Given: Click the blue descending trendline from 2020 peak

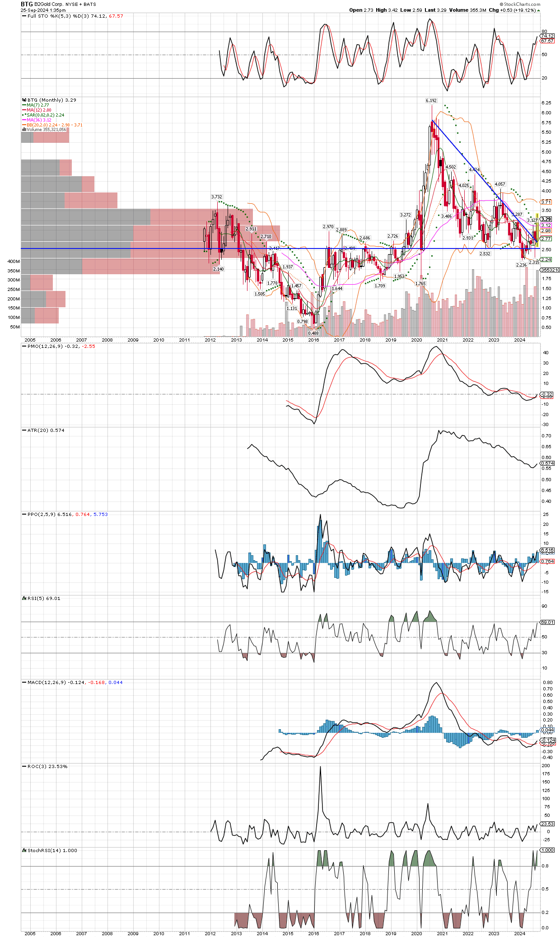Looking at the screenshot, I should pos(484,181).
